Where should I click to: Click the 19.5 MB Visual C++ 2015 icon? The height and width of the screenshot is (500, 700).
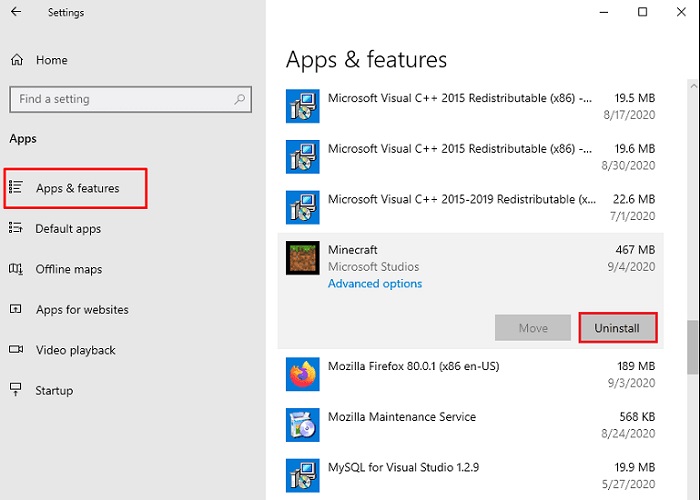click(303, 106)
